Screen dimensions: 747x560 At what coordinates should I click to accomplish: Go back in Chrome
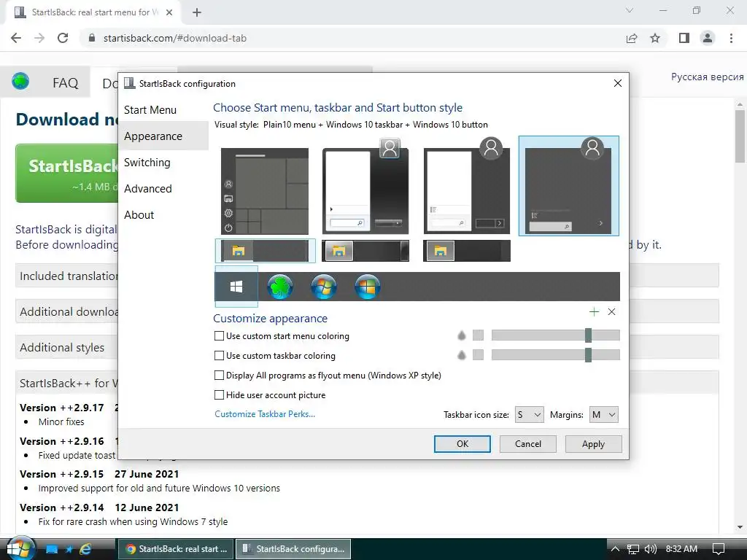point(16,38)
